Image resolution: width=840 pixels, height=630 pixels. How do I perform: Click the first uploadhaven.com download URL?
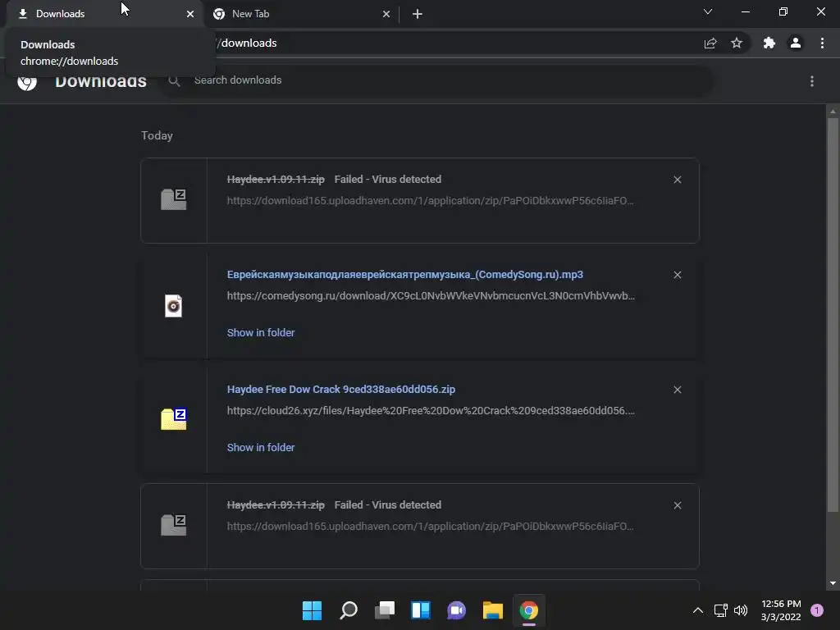430,201
